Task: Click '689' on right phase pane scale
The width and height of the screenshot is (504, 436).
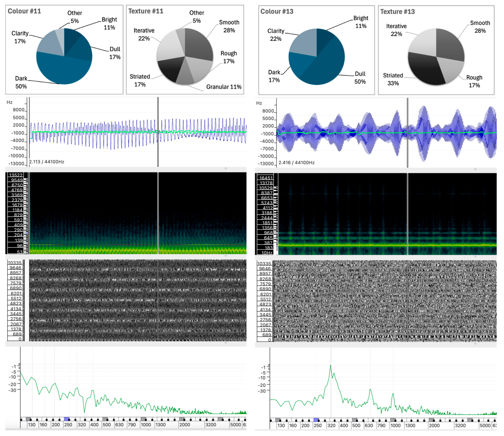Action: [267, 335]
